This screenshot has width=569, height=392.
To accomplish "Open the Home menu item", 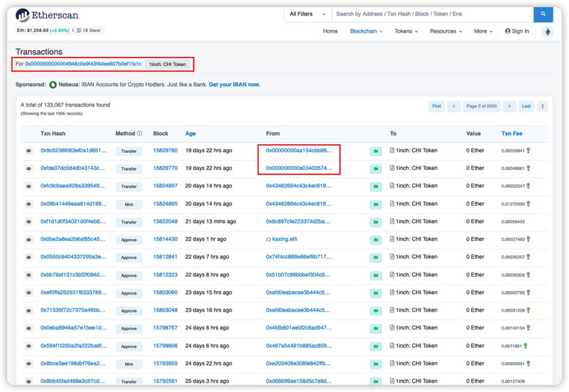I will tap(330, 31).
